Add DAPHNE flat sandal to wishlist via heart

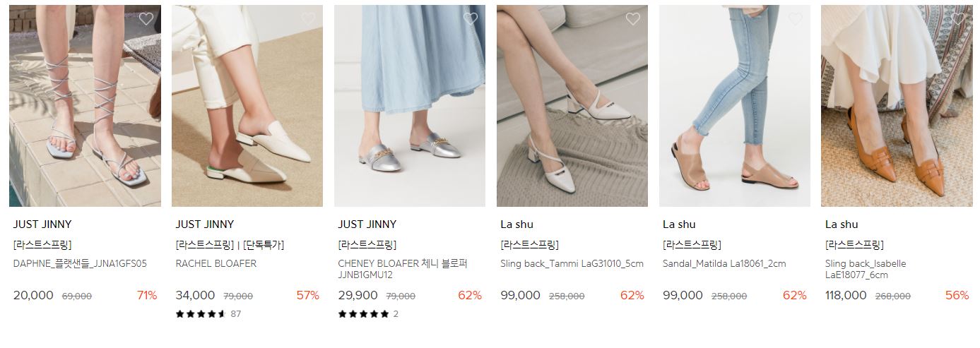click(146, 19)
